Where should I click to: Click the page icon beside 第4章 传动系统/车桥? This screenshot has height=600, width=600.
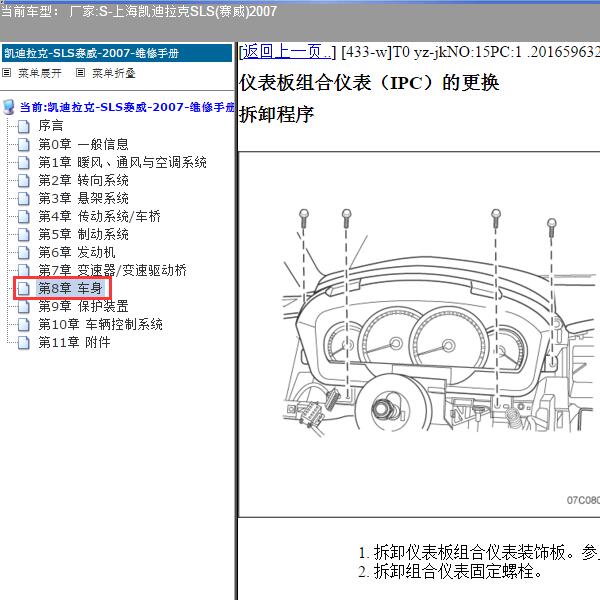click(x=24, y=217)
